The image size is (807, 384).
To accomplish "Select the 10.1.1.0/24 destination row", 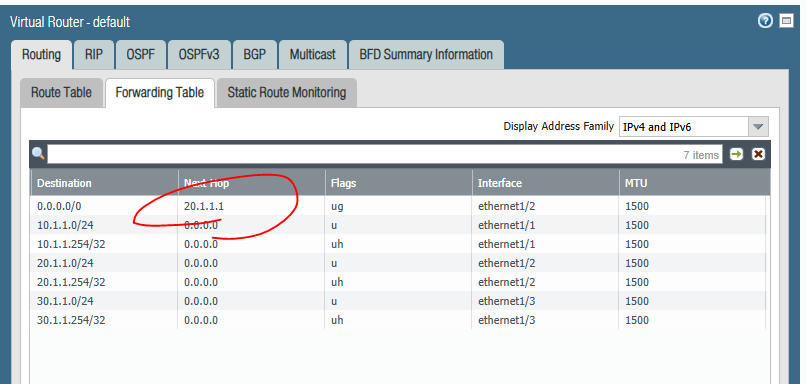I will [397, 225].
